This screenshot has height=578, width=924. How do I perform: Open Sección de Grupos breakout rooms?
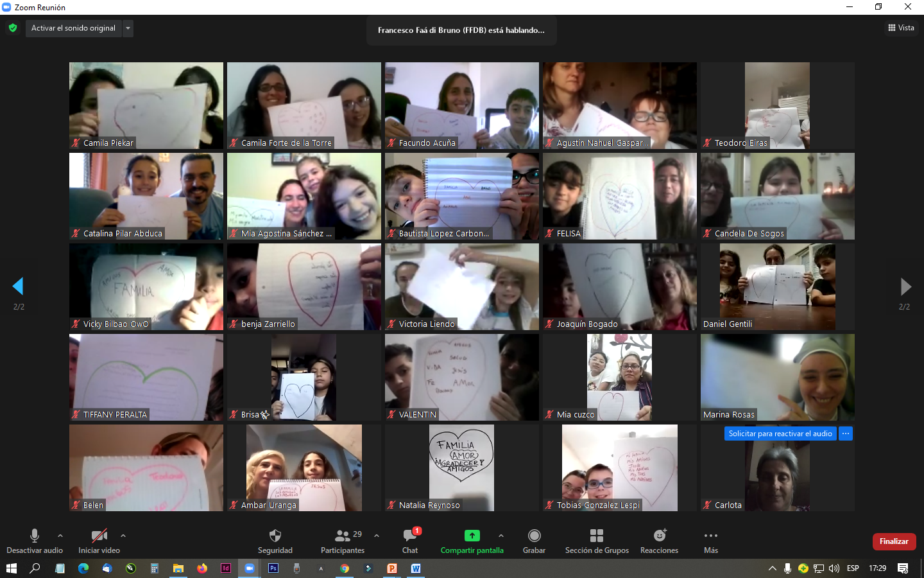tap(597, 541)
